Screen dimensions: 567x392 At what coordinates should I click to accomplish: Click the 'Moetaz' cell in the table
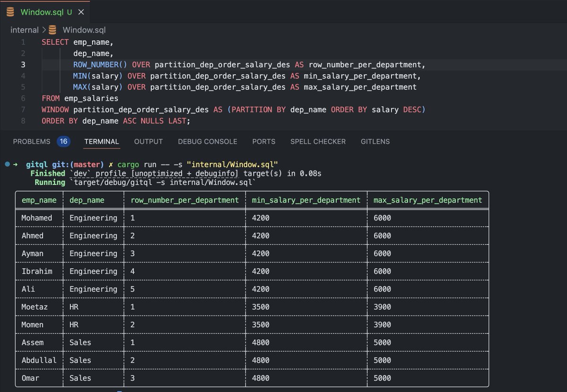pos(34,307)
